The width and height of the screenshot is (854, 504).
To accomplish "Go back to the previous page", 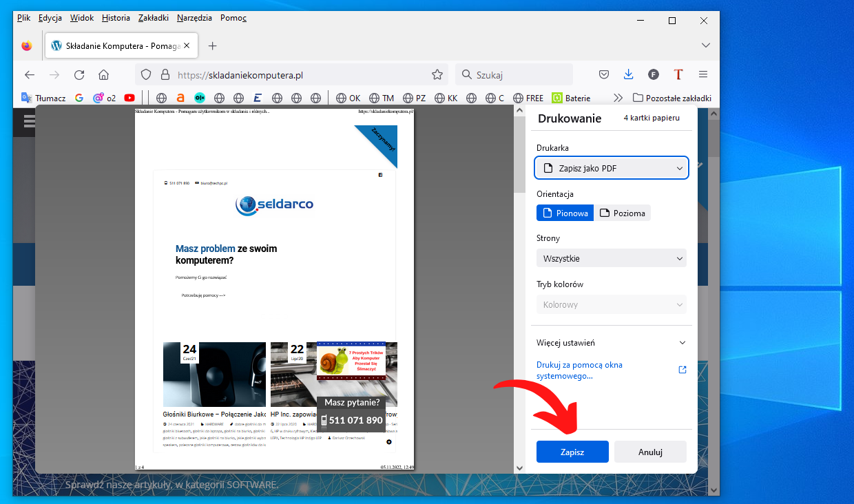I will point(30,74).
